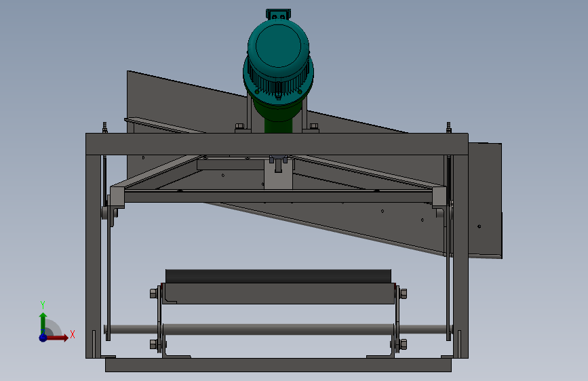Click the Y label of coordinate triad
This screenshot has width=588, height=381.
click(43, 305)
